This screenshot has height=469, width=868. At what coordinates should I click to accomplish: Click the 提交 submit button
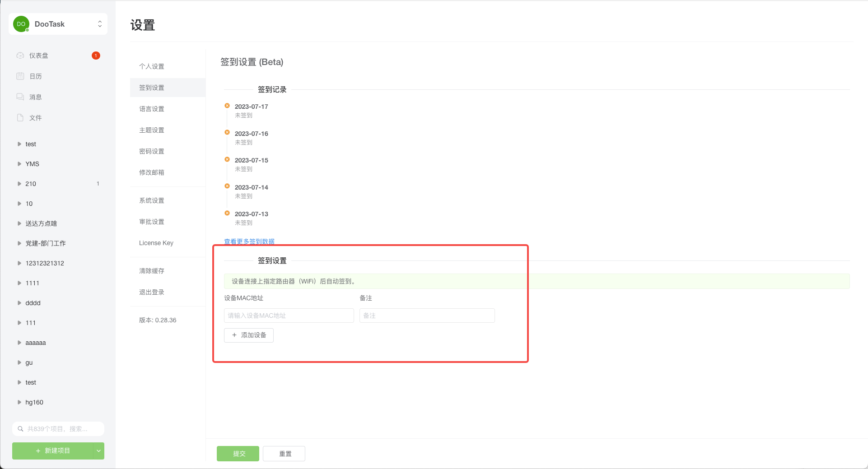coord(238,454)
